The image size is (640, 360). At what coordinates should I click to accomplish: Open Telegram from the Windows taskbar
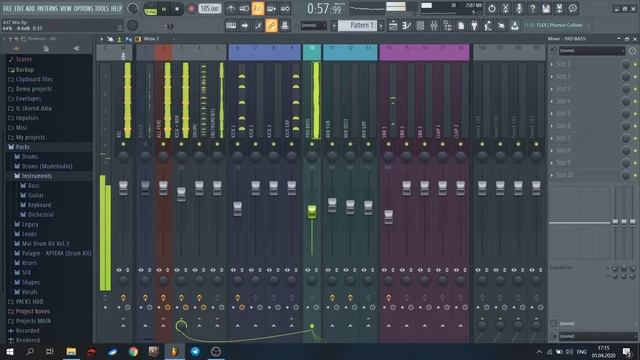tap(195, 351)
